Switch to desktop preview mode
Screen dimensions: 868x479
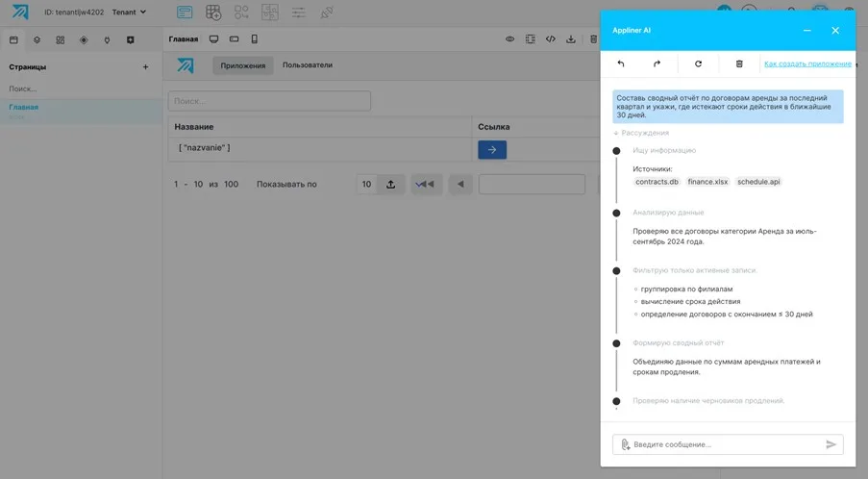(x=213, y=38)
